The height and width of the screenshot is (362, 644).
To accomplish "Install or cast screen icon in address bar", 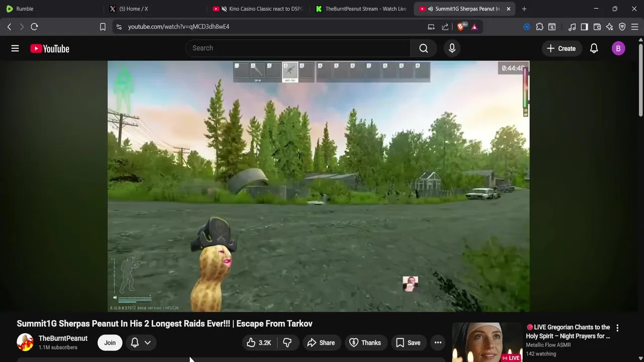I will pos(431,27).
